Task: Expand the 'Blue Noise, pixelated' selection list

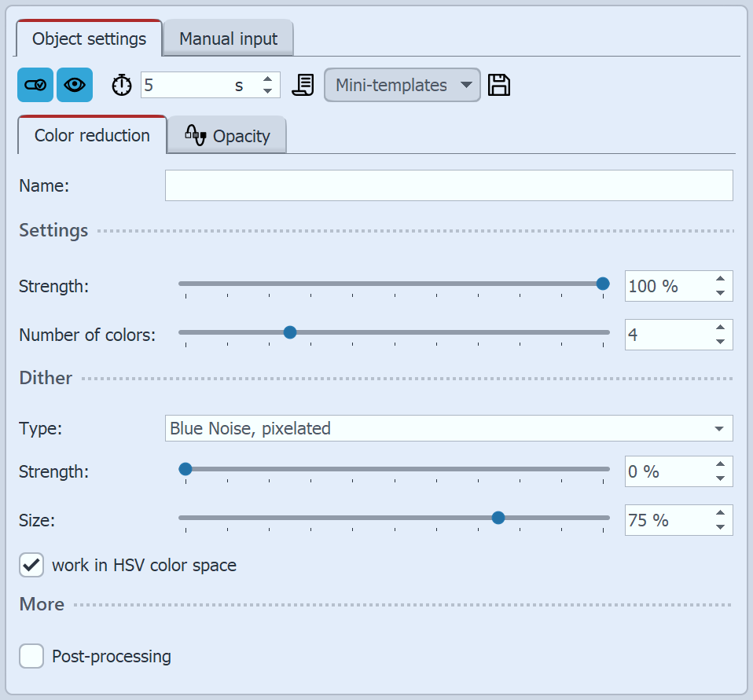Action: (x=718, y=428)
